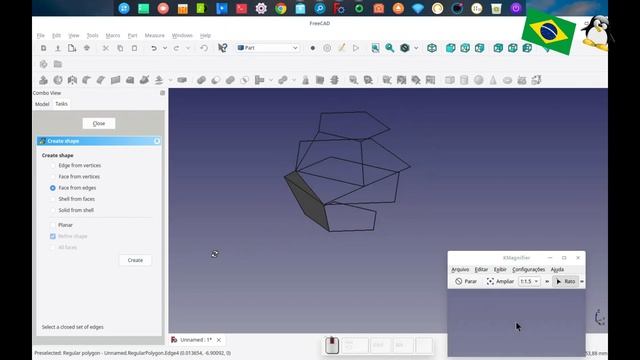Enable the Planar checkbox
The width and height of the screenshot is (640, 360).
tap(53, 225)
